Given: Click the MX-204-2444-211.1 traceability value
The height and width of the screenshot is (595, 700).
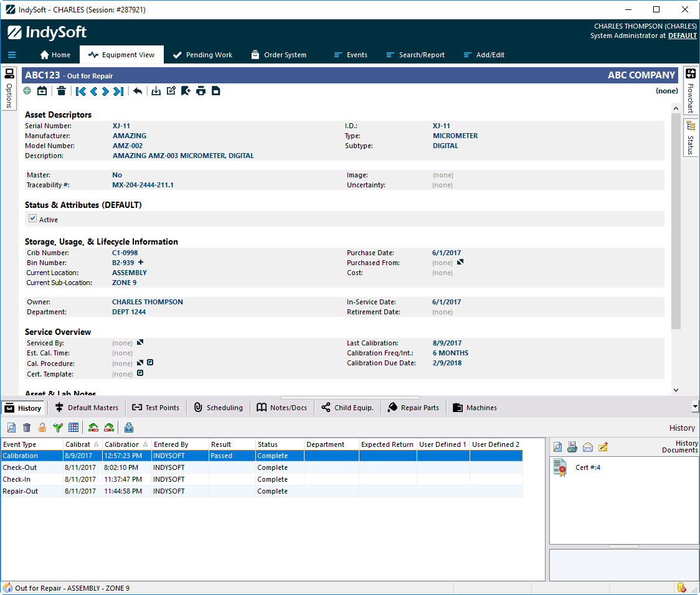Looking at the screenshot, I should click(143, 185).
